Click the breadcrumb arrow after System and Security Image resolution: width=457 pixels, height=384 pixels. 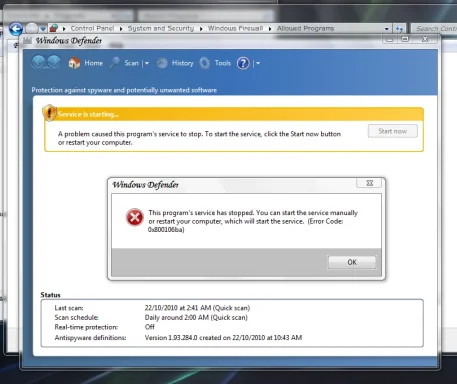pos(201,29)
